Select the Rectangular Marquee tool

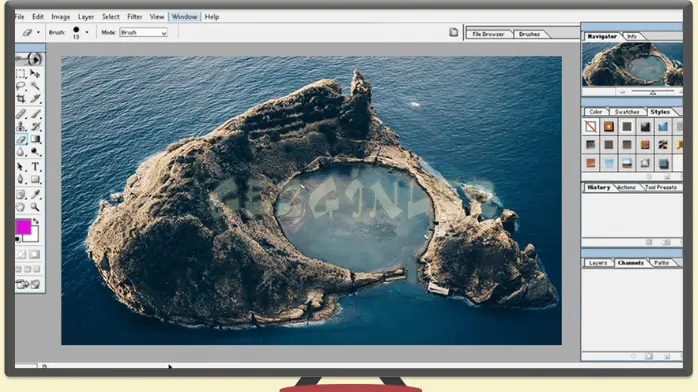21,74
